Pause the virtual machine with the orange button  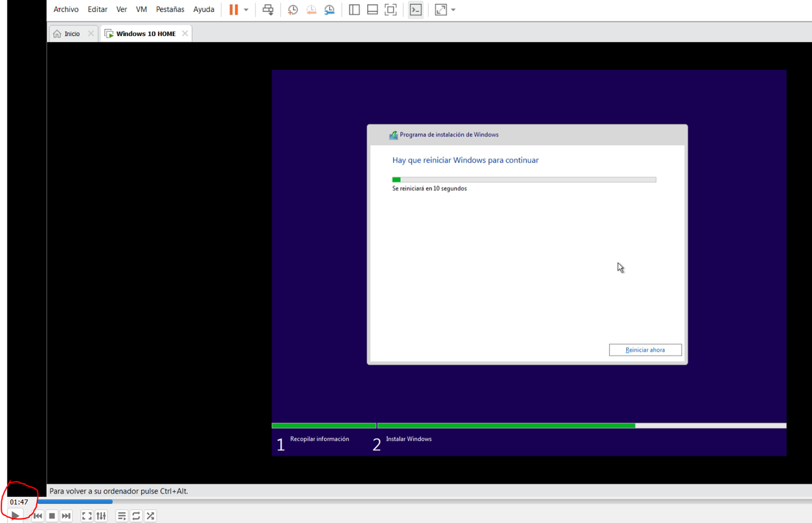coord(233,10)
